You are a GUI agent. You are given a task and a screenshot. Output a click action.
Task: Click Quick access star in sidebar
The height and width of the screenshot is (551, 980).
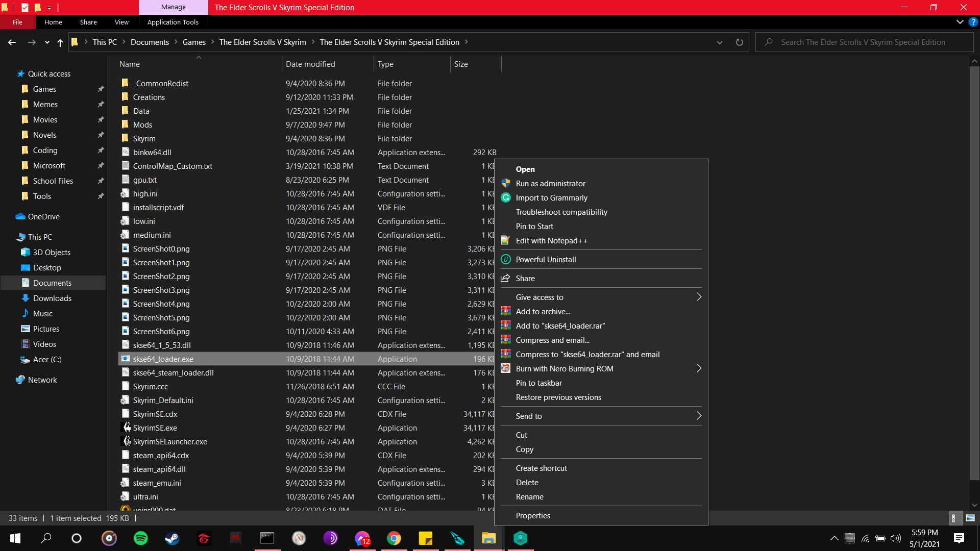point(21,73)
